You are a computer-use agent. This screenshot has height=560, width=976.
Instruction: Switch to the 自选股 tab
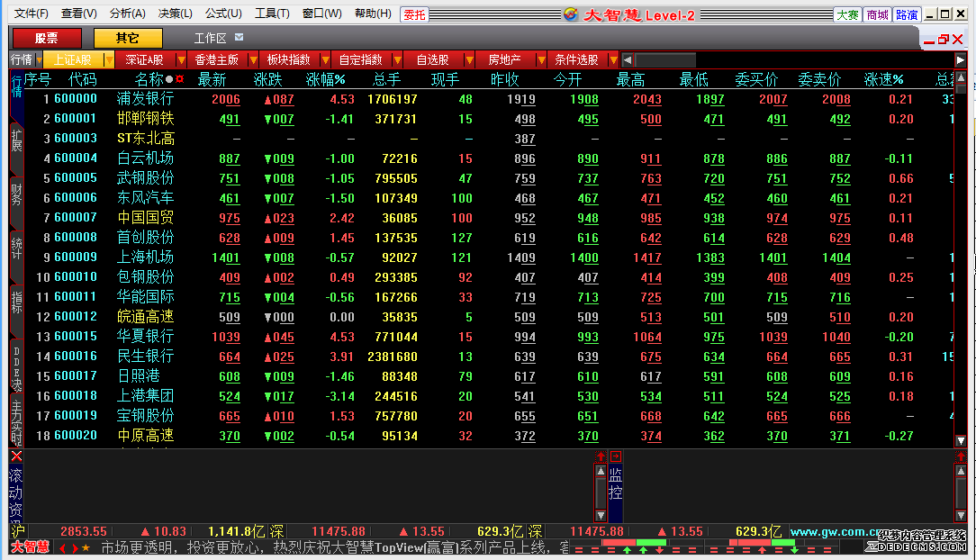click(x=432, y=59)
